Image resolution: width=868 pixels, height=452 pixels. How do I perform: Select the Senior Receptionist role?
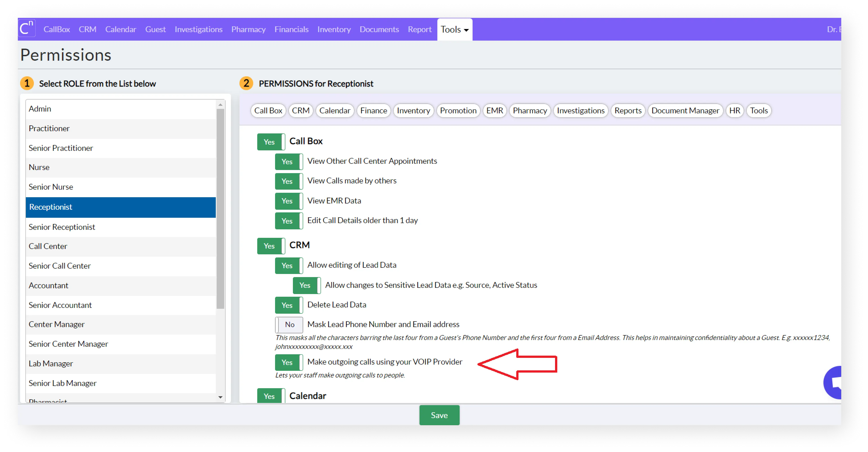121,227
